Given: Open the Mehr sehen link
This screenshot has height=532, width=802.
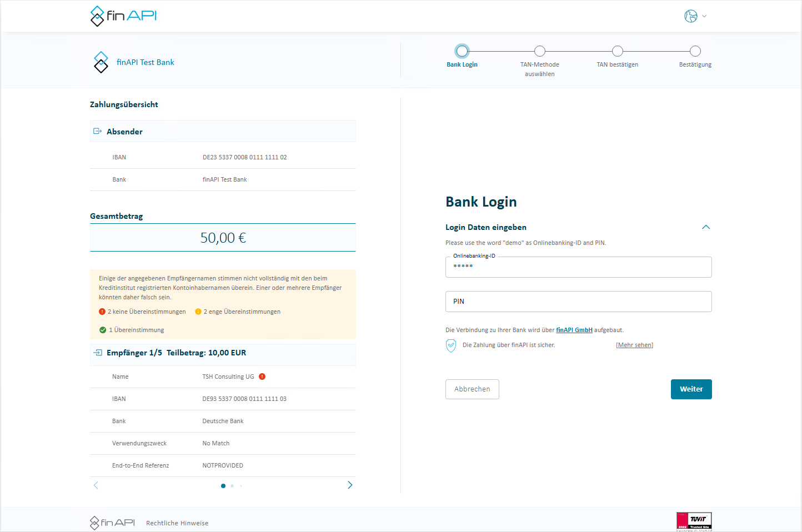Looking at the screenshot, I should (635, 345).
